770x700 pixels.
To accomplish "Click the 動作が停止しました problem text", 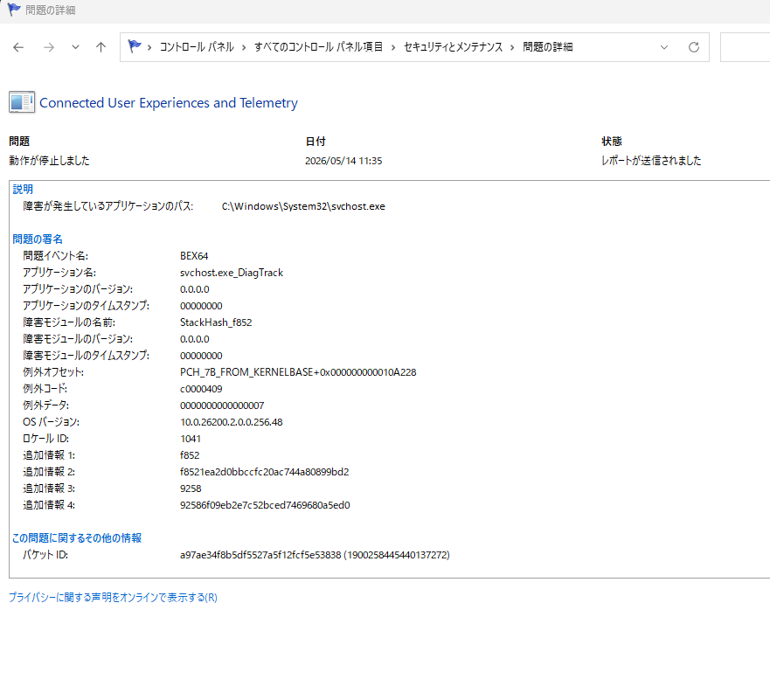I will (49, 161).
